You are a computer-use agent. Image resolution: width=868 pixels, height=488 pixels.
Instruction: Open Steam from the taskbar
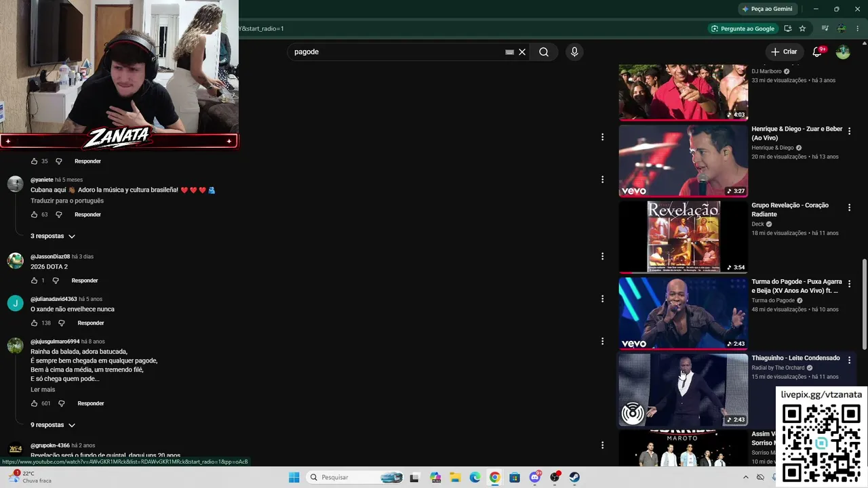[x=574, y=477]
